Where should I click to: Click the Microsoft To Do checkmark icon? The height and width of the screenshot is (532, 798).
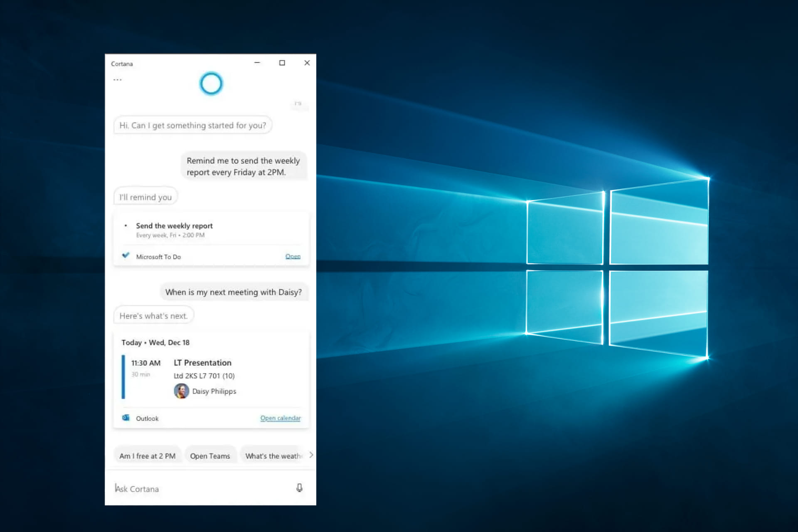pos(126,255)
